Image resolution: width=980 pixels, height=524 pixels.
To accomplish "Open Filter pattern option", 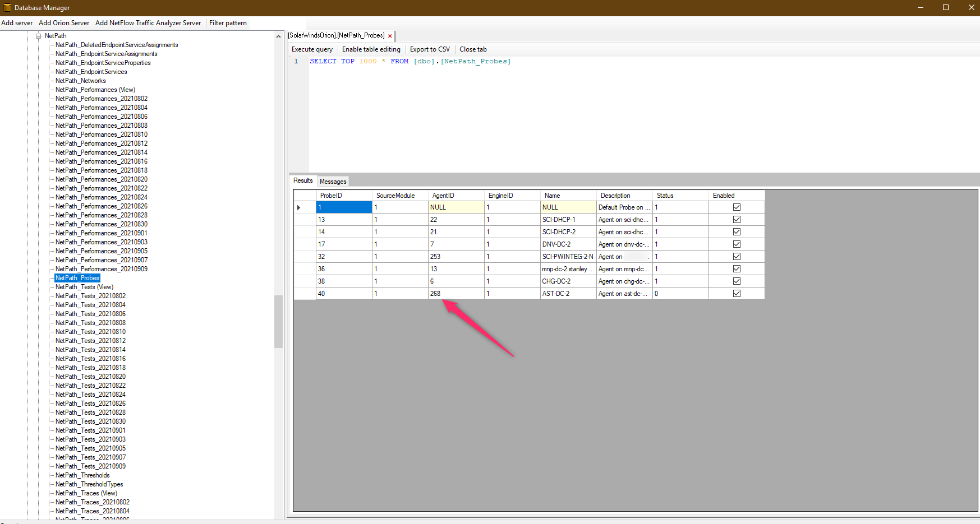I will [228, 23].
